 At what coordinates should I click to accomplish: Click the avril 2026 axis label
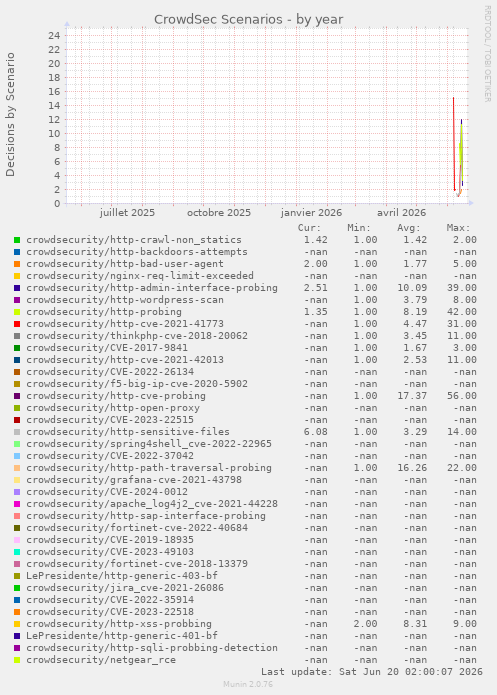click(x=402, y=213)
